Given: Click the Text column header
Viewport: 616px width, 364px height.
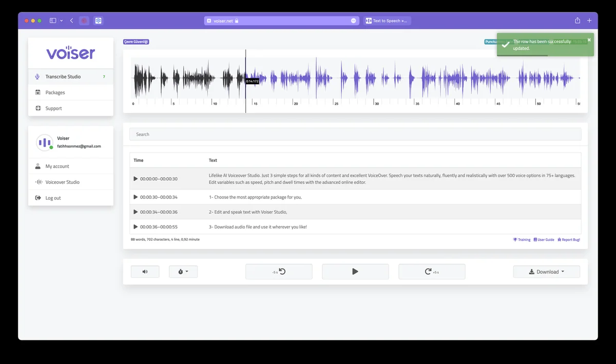Looking at the screenshot, I should point(213,160).
